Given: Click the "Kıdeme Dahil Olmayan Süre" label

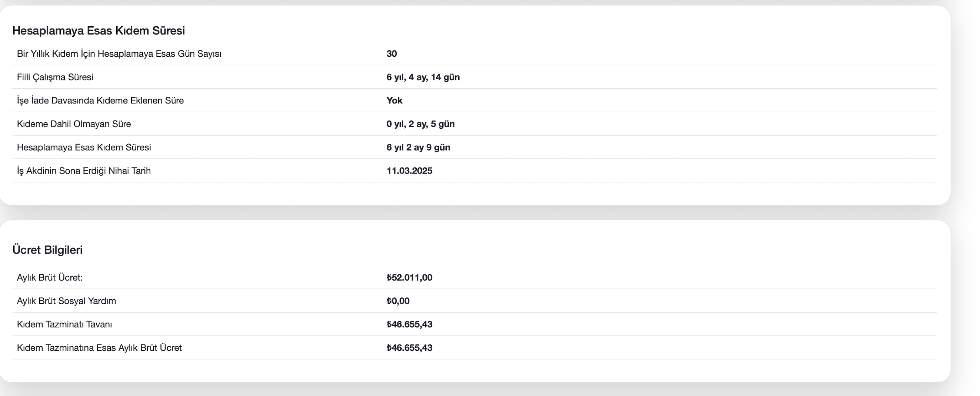Looking at the screenshot, I should click(74, 124).
